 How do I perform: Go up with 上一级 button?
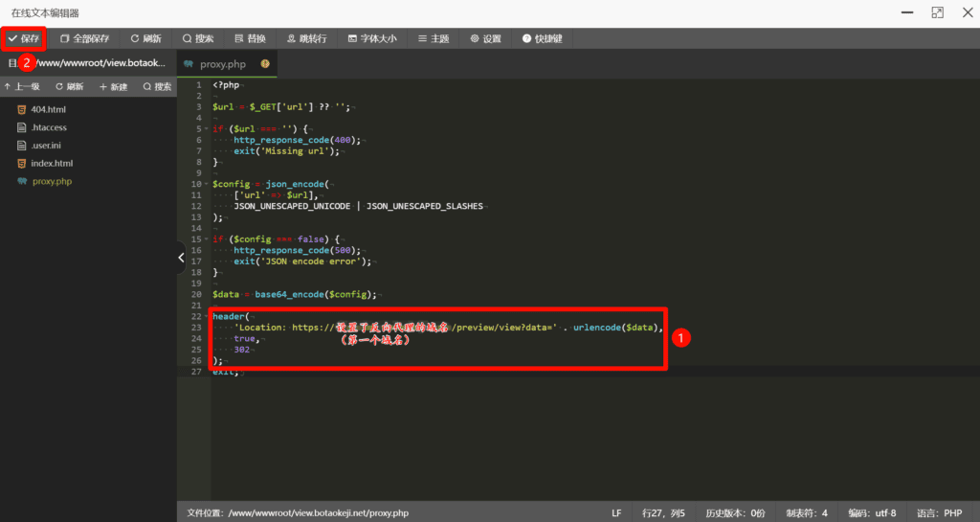22,87
